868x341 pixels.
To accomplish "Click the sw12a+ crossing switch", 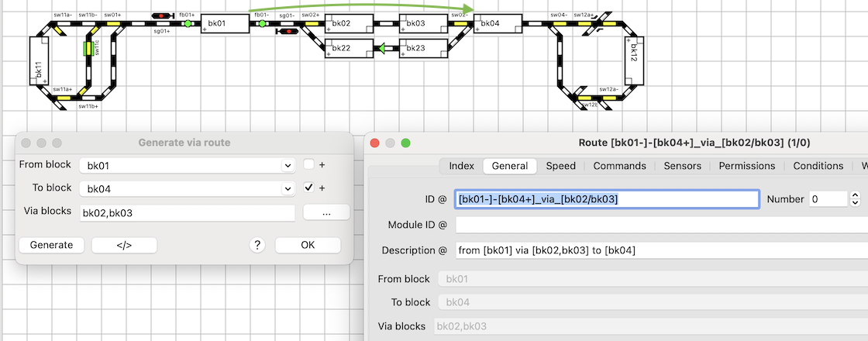I will coord(598,24).
